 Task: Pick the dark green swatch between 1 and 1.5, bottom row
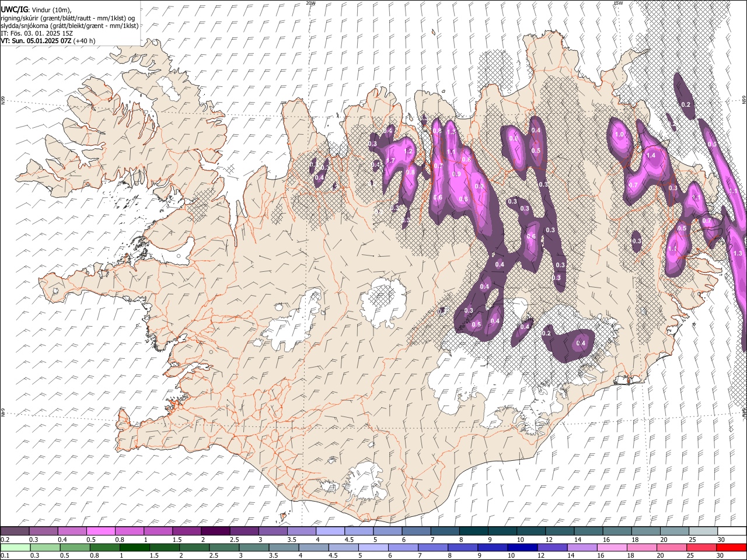point(135,548)
